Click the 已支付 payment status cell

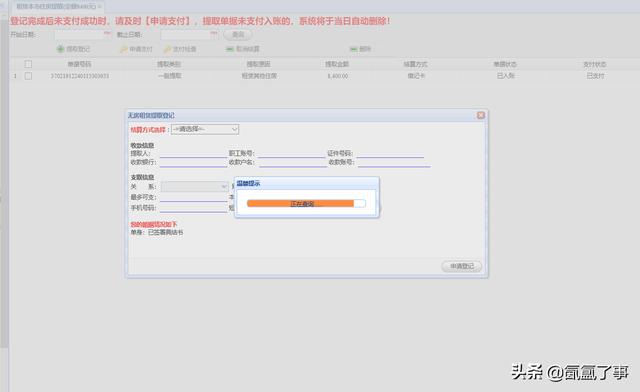596,76
